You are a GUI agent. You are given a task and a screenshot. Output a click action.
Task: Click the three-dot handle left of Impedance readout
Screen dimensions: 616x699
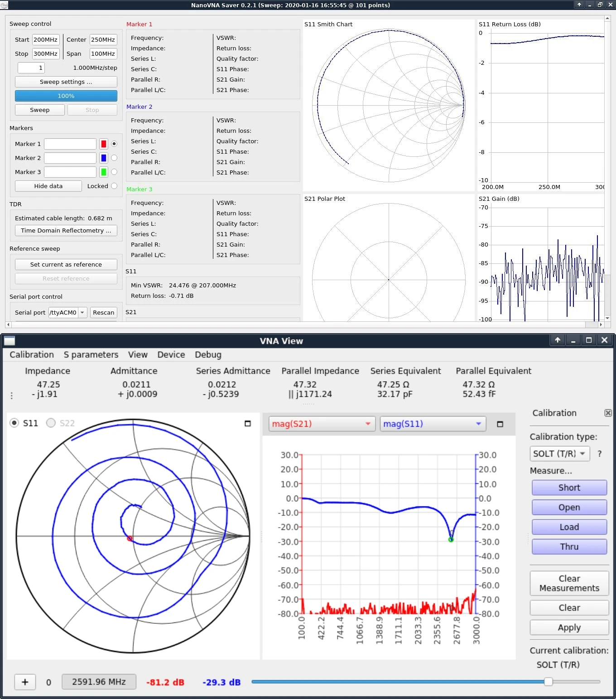[12, 395]
